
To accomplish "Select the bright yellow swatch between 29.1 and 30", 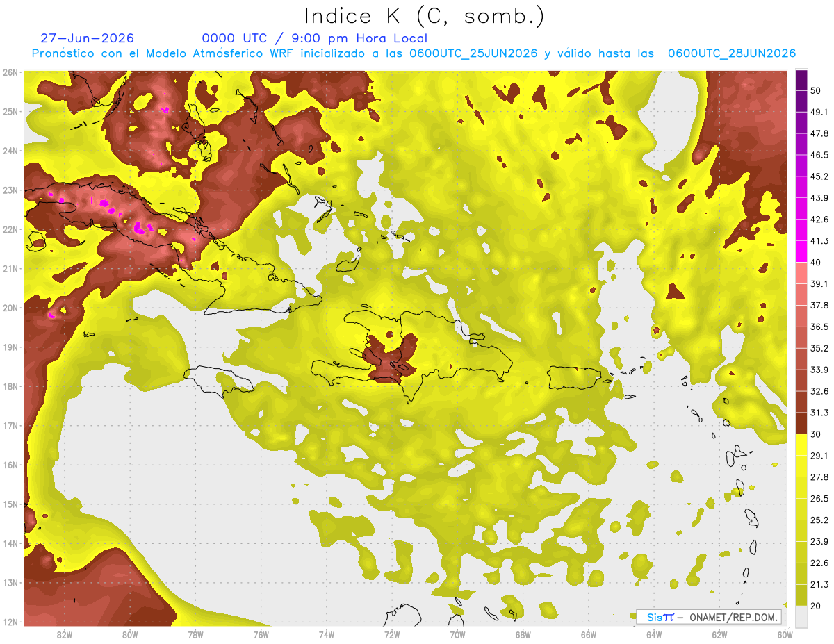I will 801,445.
